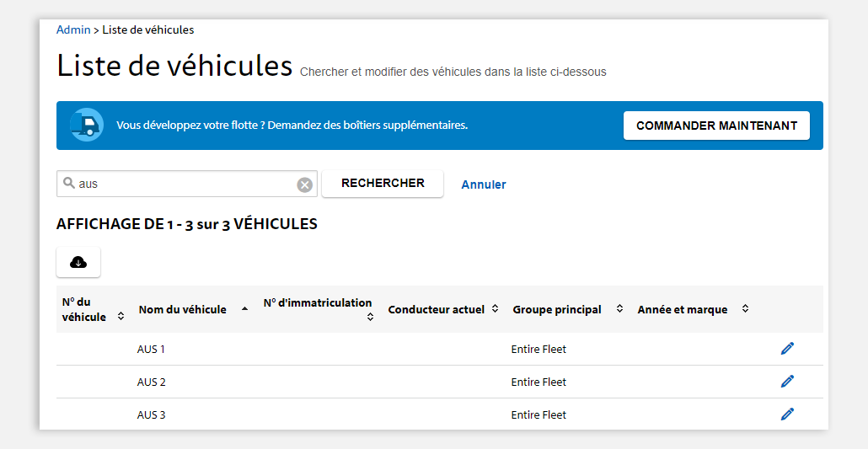
Task: Edit vehicle AUS 1 with the pencil icon
Action: [x=787, y=348]
